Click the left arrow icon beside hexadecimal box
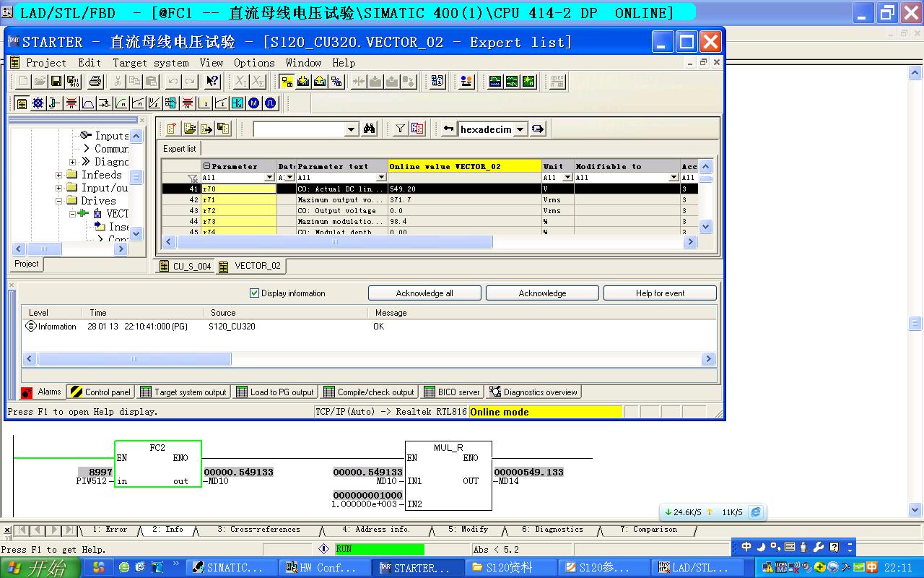This screenshot has height=578, width=924. pyautogui.click(x=448, y=129)
